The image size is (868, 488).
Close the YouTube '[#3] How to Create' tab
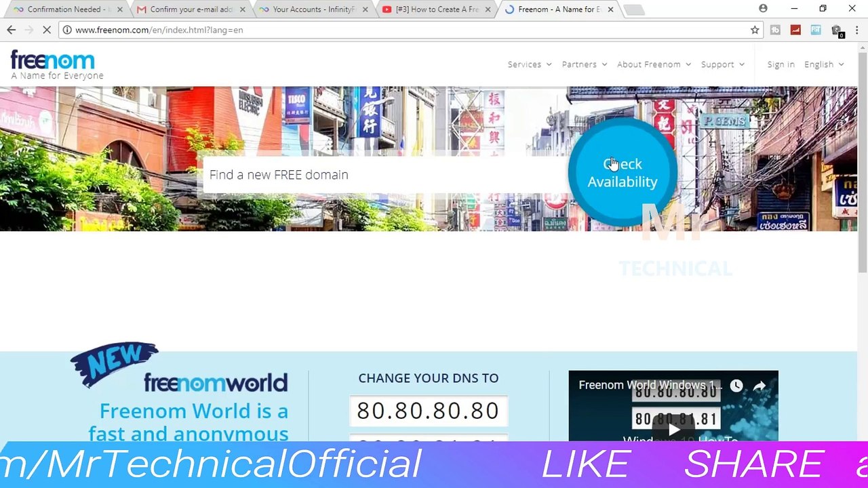(488, 9)
